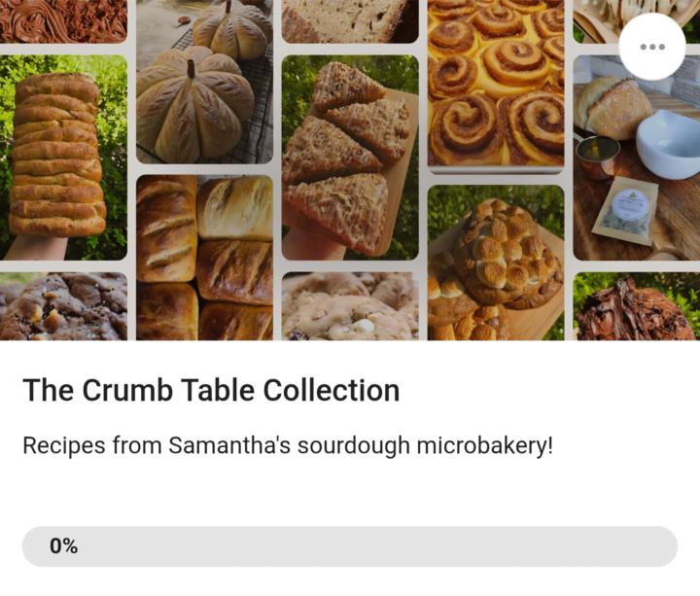
Task: Click The Crumb Table Collection title
Action: tap(211, 391)
